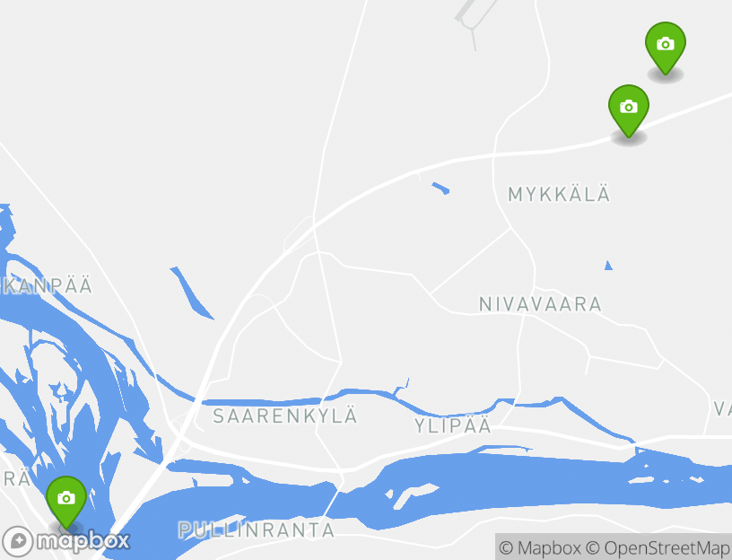Open the mapbox logo link

pyautogui.click(x=65, y=541)
